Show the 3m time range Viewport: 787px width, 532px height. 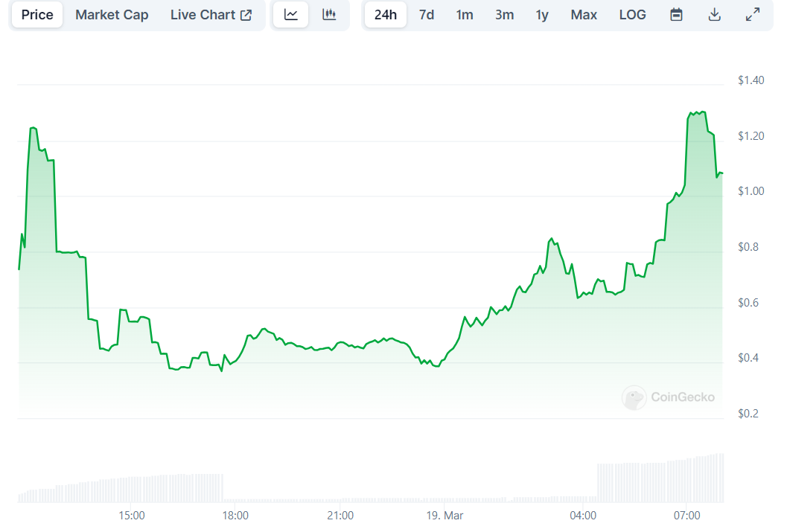coord(504,15)
